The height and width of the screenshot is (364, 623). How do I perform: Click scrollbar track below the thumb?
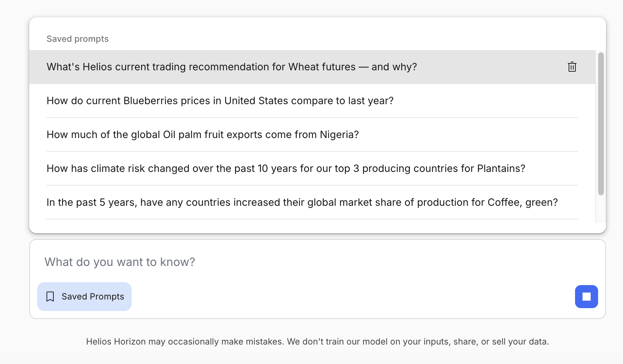(x=601, y=210)
